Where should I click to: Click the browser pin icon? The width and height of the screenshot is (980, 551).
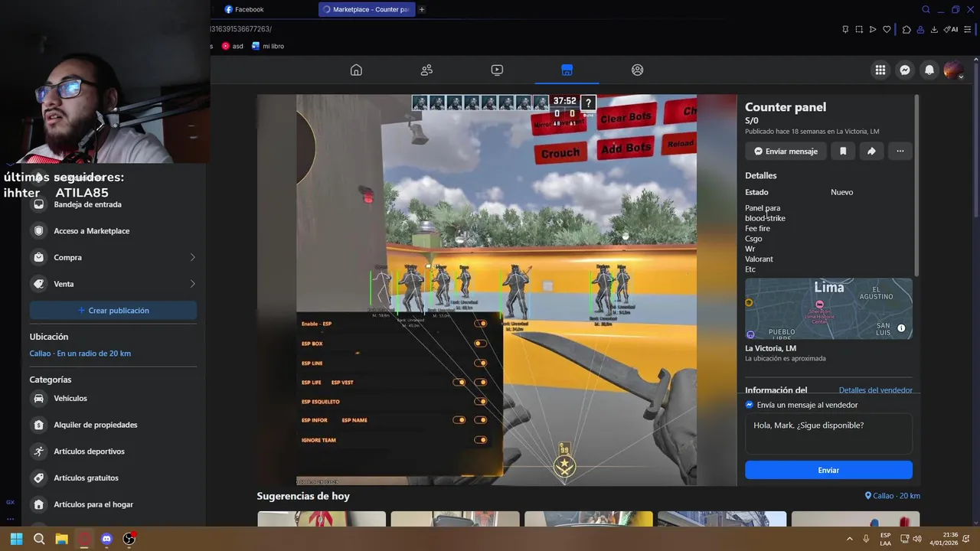tap(844, 29)
